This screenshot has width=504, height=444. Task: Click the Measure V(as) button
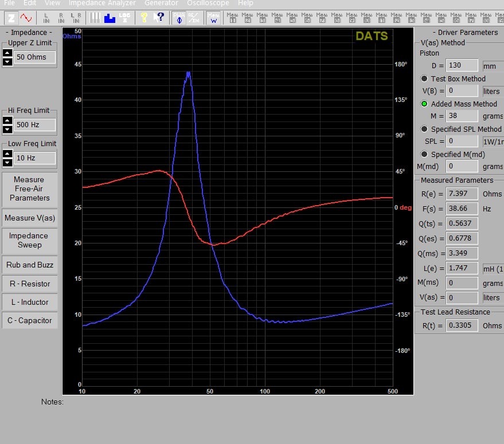point(30,218)
